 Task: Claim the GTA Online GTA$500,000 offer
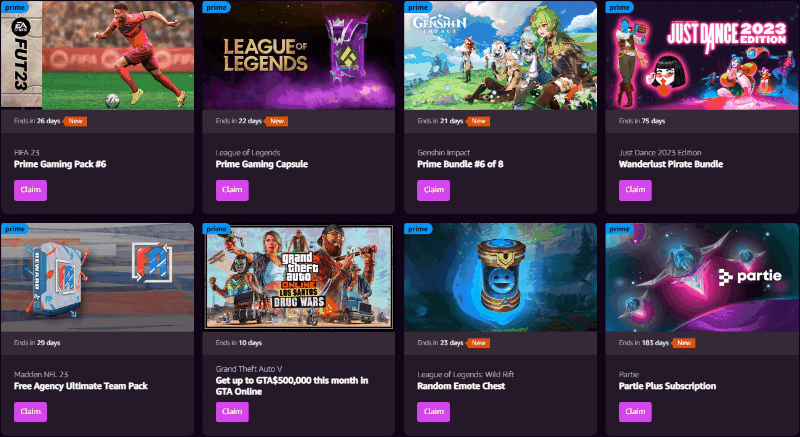[x=232, y=412]
